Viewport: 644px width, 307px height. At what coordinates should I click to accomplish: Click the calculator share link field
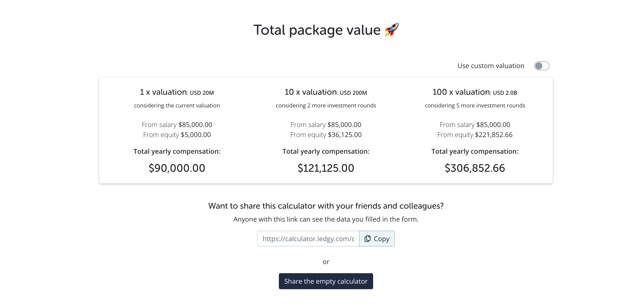click(308, 238)
